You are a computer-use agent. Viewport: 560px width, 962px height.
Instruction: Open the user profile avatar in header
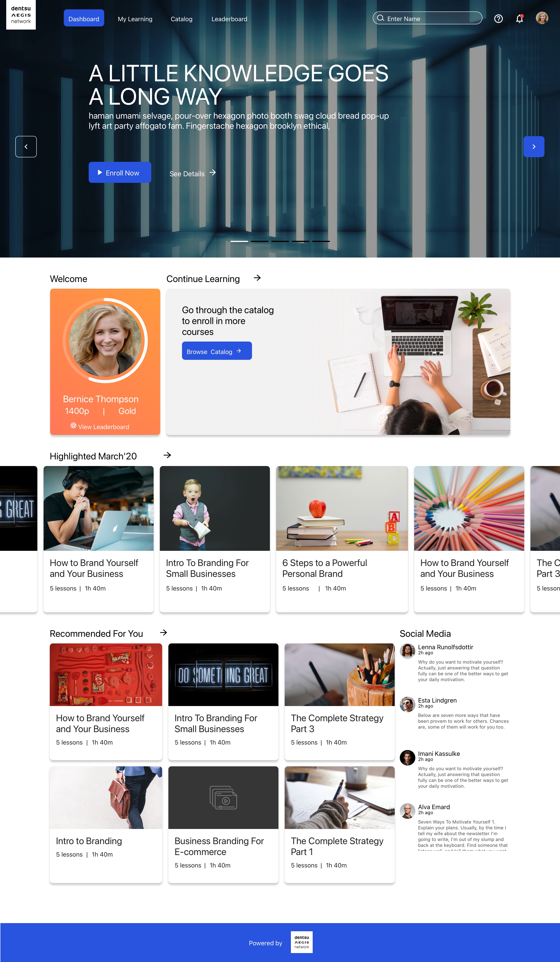[x=542, y=18]
